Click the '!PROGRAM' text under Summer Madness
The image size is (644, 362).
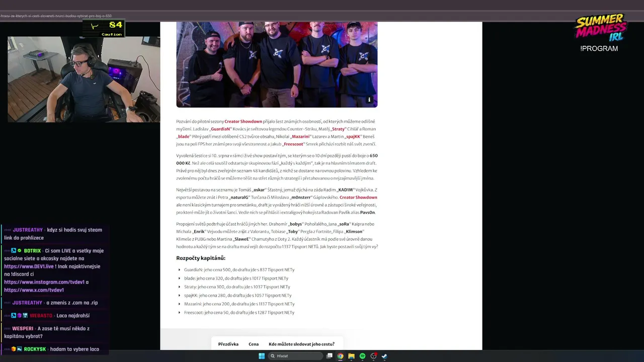pyautogui.click(x=599, y=49)
